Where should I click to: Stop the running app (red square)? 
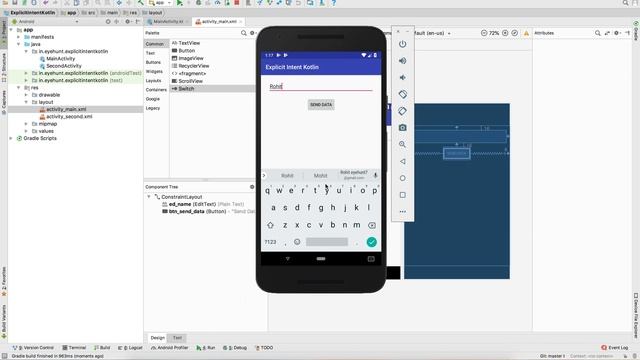tap(236, 3)
